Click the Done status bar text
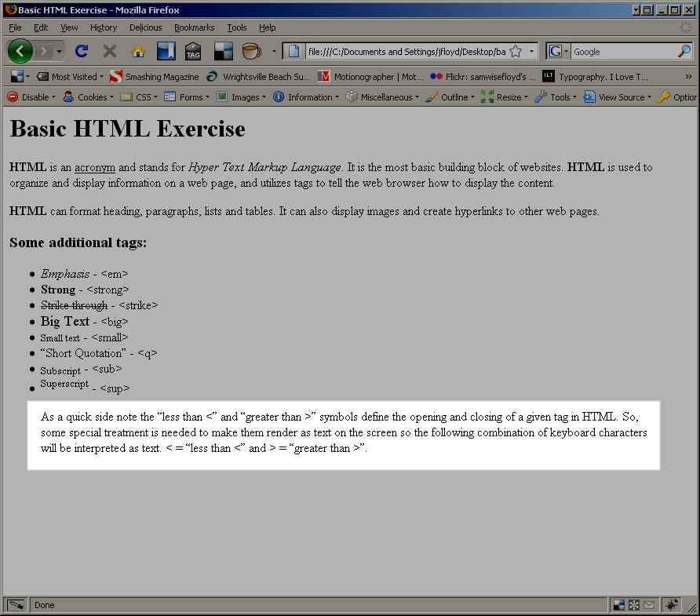 click(x=44, y=605)
